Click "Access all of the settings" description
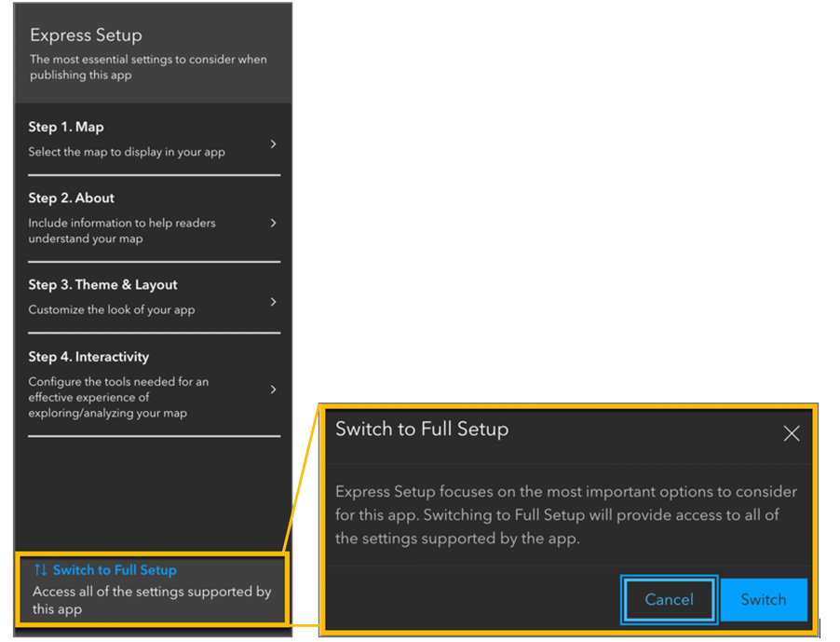 pyautogui.click(x=152, y=600)
